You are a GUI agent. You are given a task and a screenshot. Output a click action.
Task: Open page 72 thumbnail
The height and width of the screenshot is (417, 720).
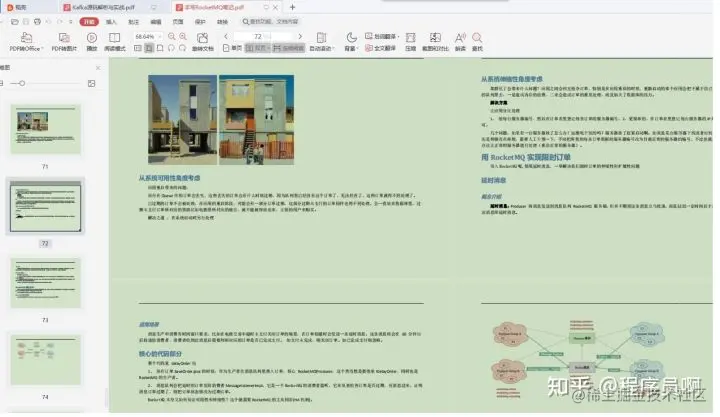tap(45, 206)
